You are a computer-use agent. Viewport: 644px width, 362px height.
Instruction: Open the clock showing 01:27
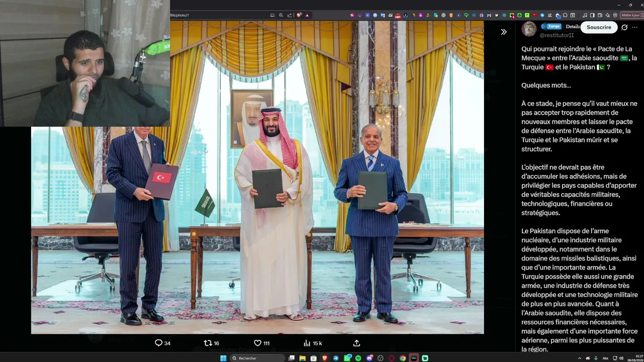636,358
